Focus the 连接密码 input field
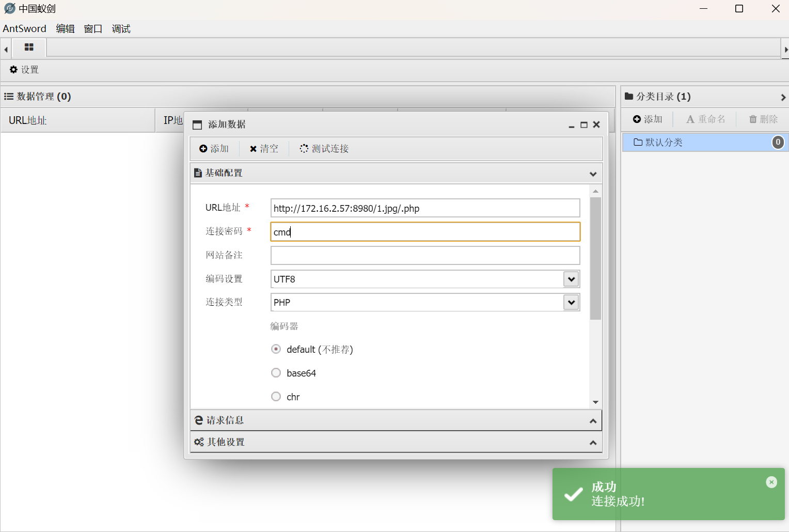 tap(425, 232)
